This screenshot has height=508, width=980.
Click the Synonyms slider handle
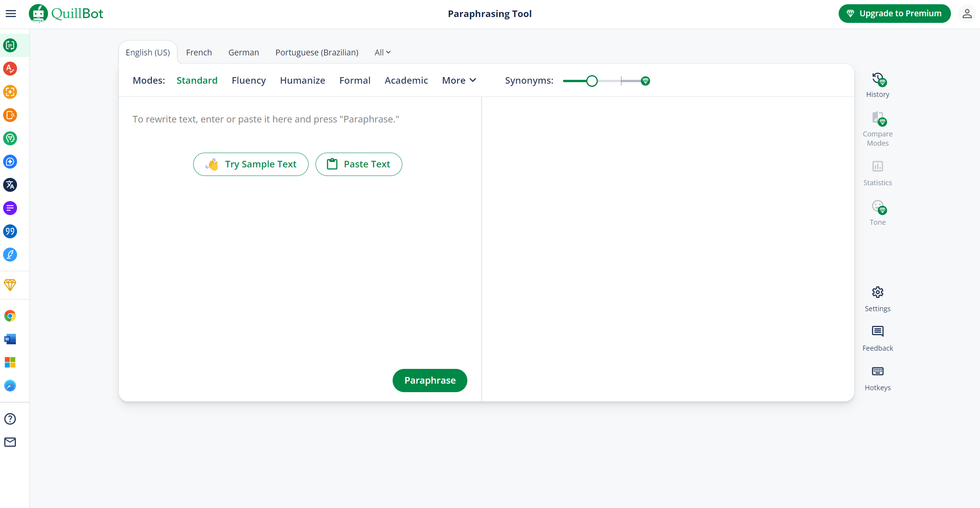(592, 81)
